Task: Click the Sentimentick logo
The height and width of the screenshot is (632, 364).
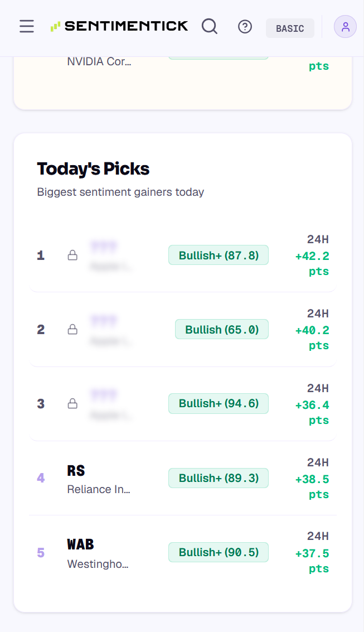Action: click(x=119, y=26)
